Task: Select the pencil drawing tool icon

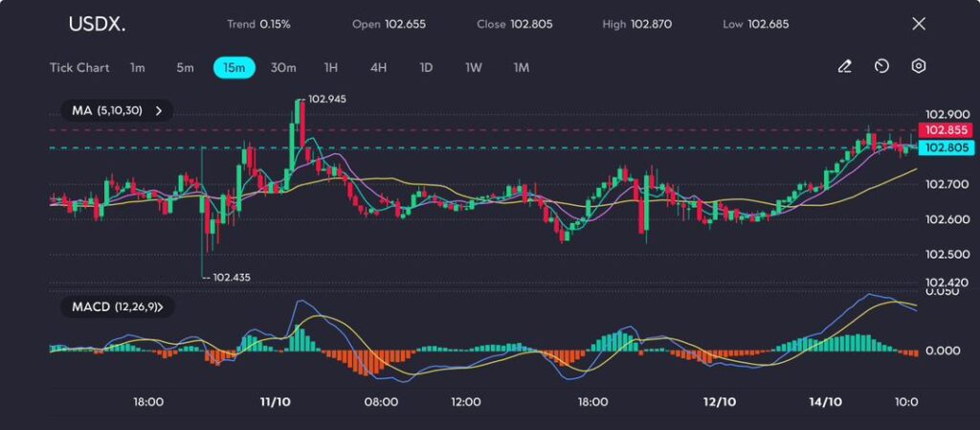Action: [844, 67]
